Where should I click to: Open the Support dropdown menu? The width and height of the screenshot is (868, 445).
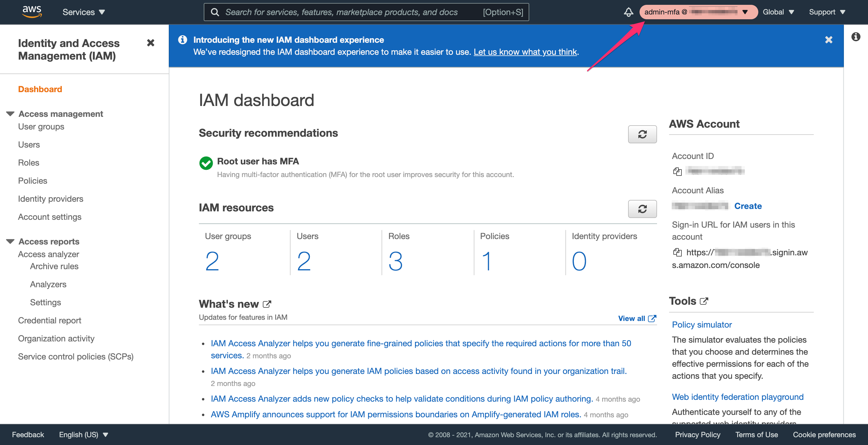[x=827, y=12]
